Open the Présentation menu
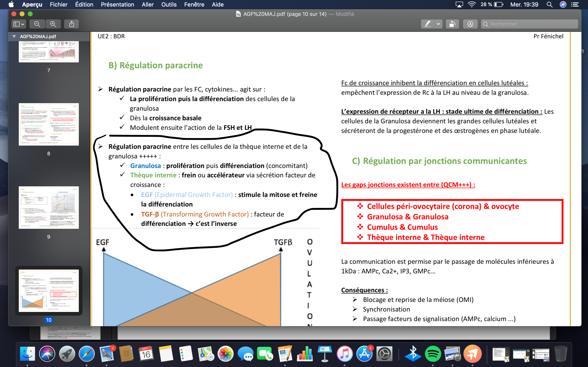588x367 pixels. click(117, 4)
